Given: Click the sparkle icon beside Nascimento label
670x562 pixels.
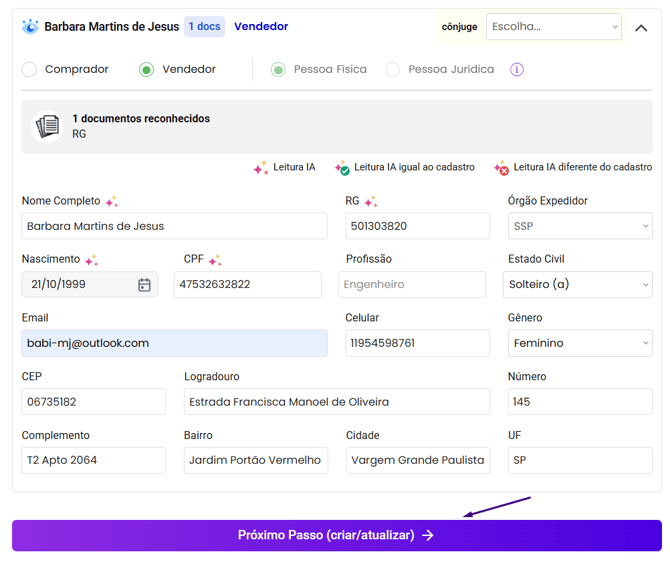Looking at the screenshot, I should pos(91,260).
